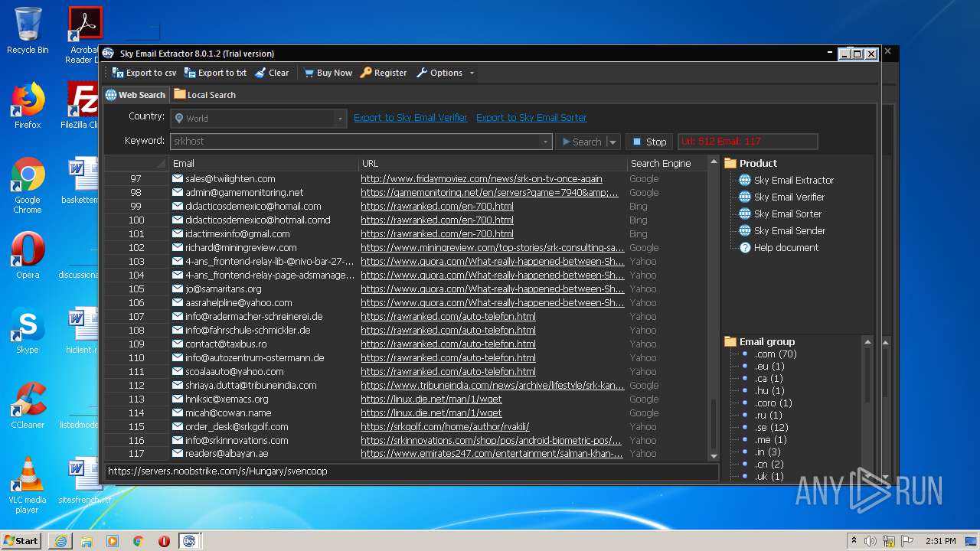Click Sky Email Extractor taskbar icon

pyautogui.click(x=189, y=541)
